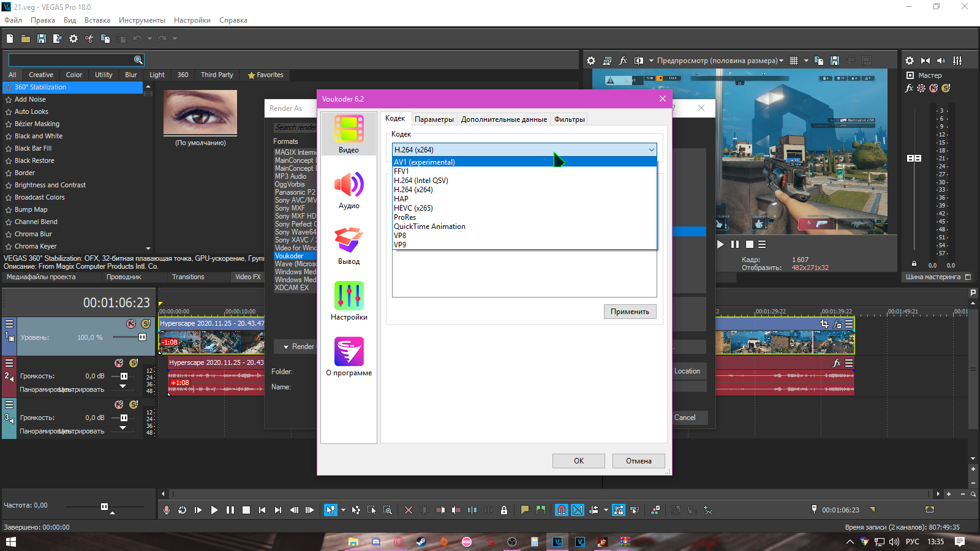
Task: Toggle solo on audio track 2
Action: click(134, 363)
